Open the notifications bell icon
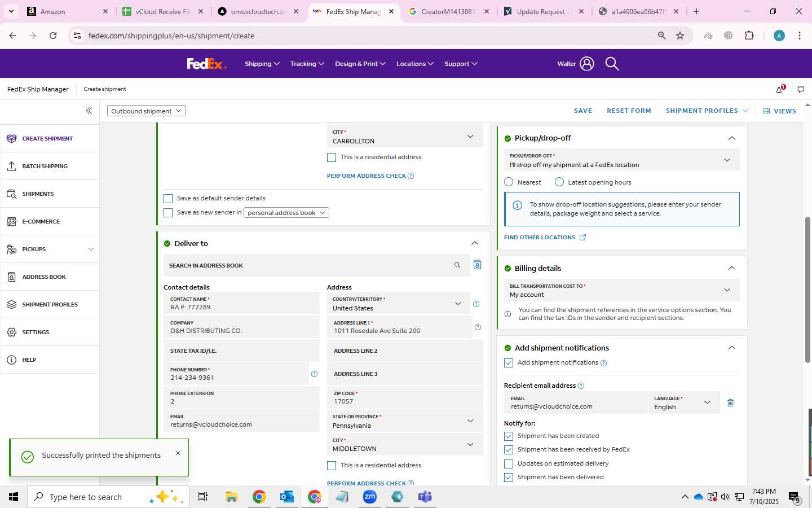812x508 pixels. (780, 89)
